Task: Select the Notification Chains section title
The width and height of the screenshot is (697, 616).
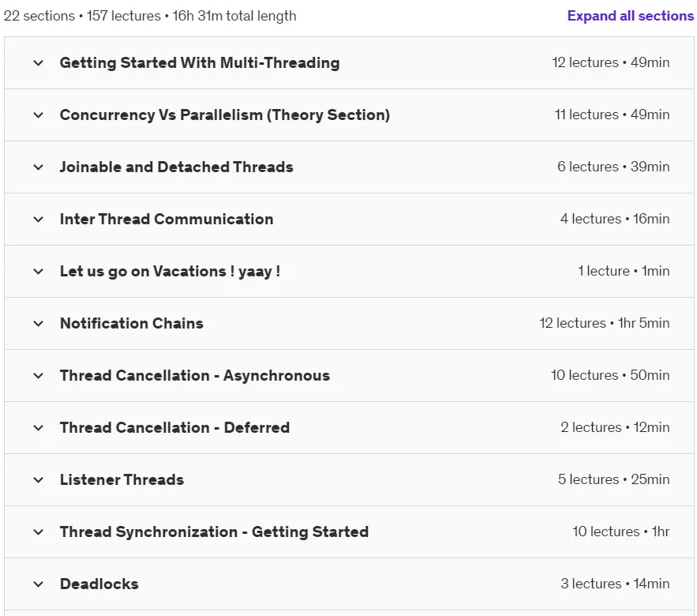Action: pos(132,323)
